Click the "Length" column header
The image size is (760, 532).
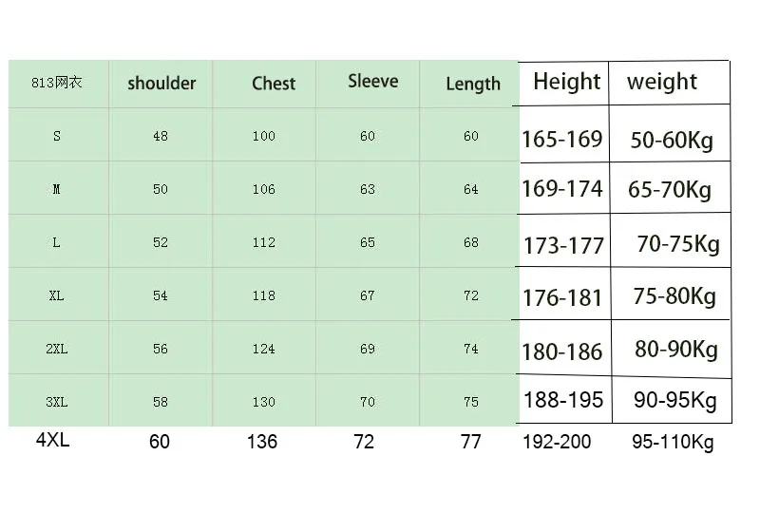(472, 85)
